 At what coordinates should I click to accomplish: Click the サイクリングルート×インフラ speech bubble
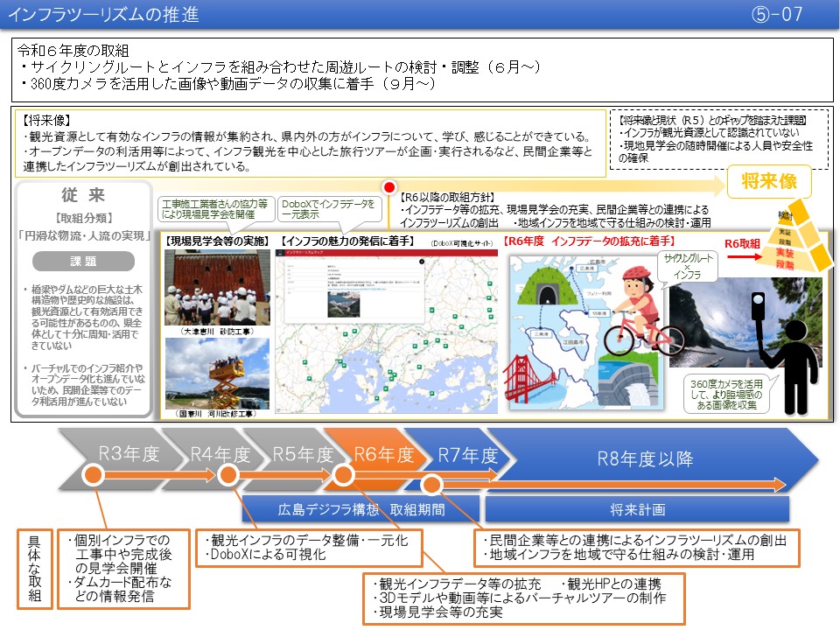(x=689, y=266)
